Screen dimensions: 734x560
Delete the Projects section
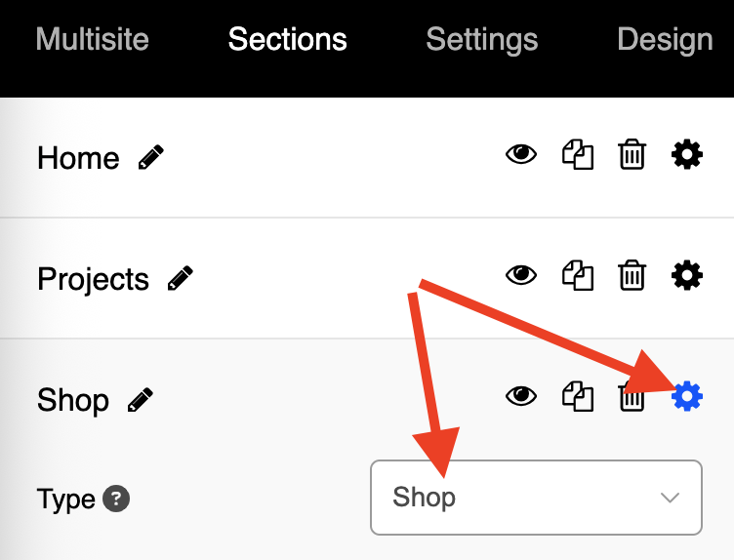(x=632, y=275)
